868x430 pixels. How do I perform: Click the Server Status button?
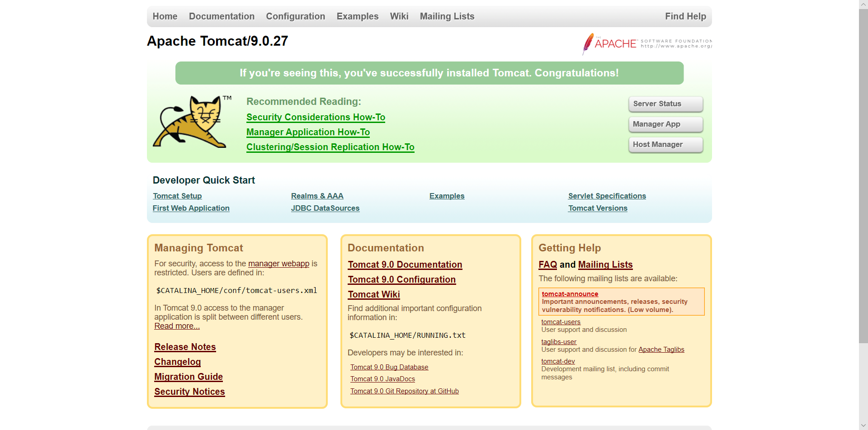pos(665,104)
